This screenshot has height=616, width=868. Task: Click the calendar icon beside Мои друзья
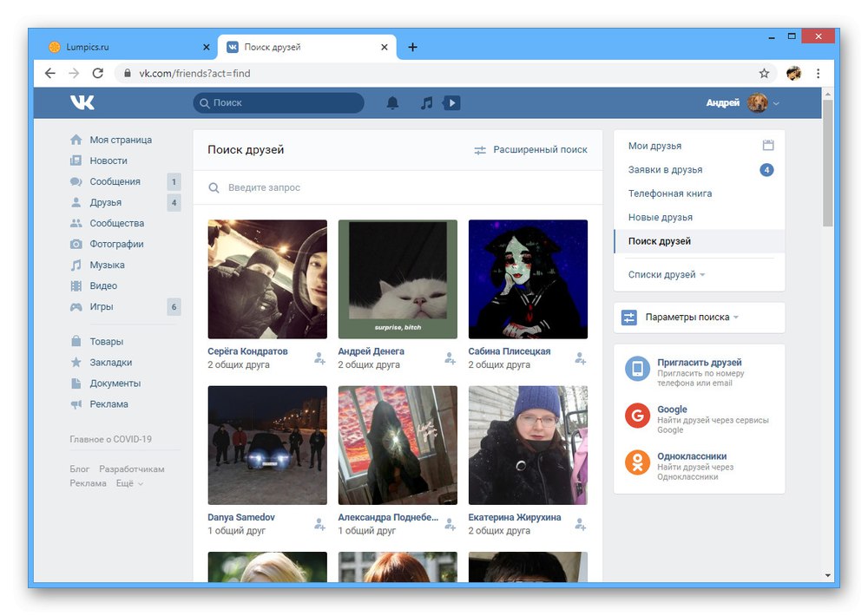(768, 146)
